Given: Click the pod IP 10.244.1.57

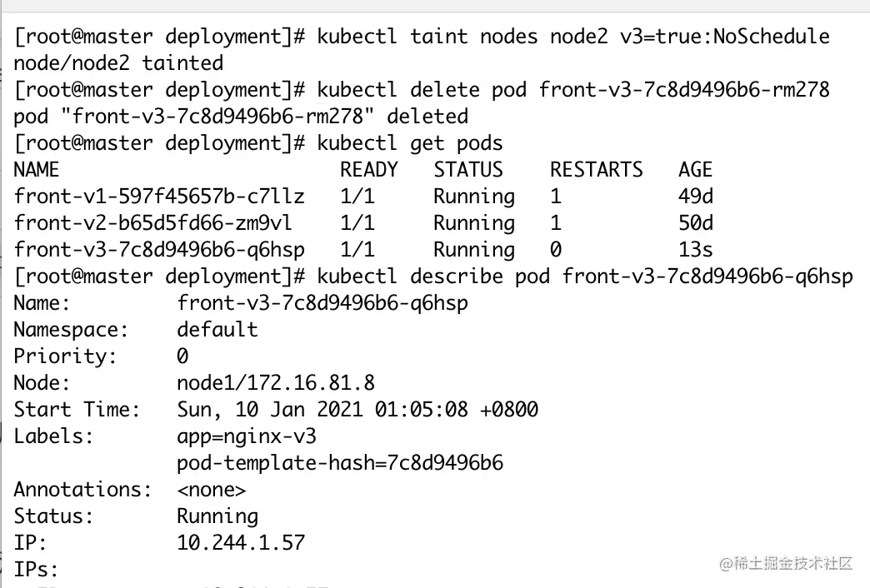Looking at the screenshot, I should click(241, 543).
